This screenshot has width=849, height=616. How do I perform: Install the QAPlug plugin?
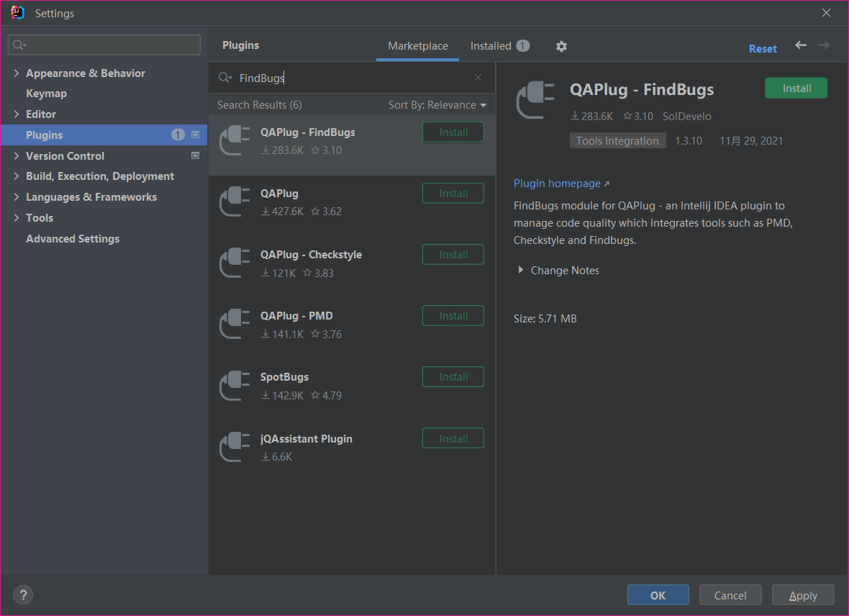[453, 194]
